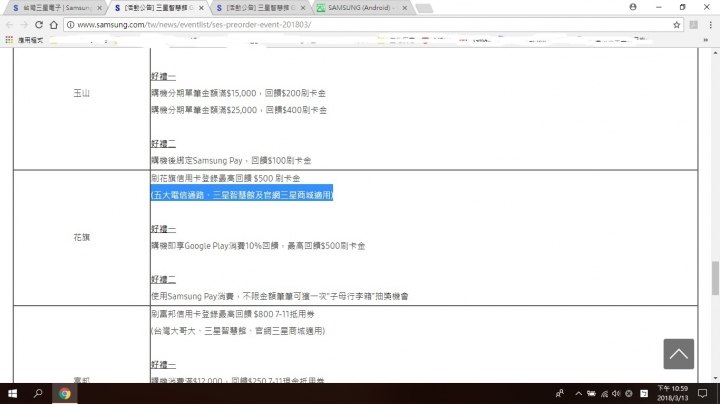Click the site info icon beside URL
The image size is (720, 404).
(x=70, y=25)
